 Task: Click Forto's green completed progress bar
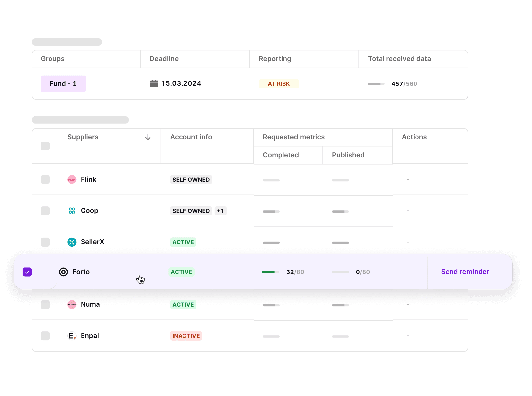tap(271, 272)
